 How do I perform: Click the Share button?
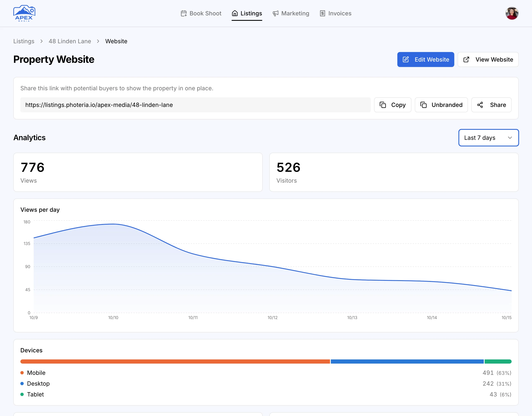pos(491,105)
